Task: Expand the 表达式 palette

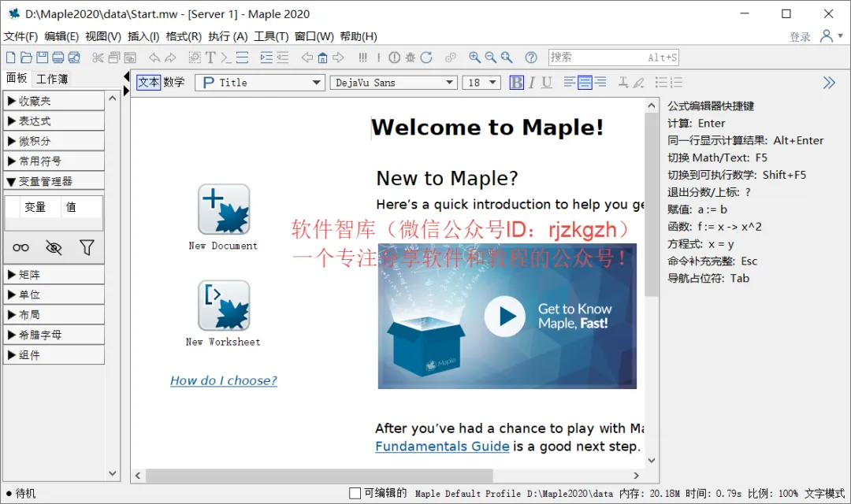Action: pos(54,121)
